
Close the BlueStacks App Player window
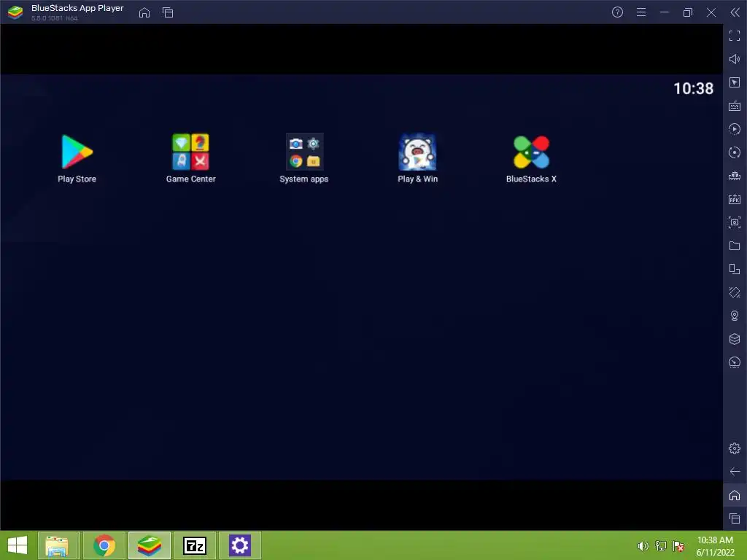pos(711,12)
